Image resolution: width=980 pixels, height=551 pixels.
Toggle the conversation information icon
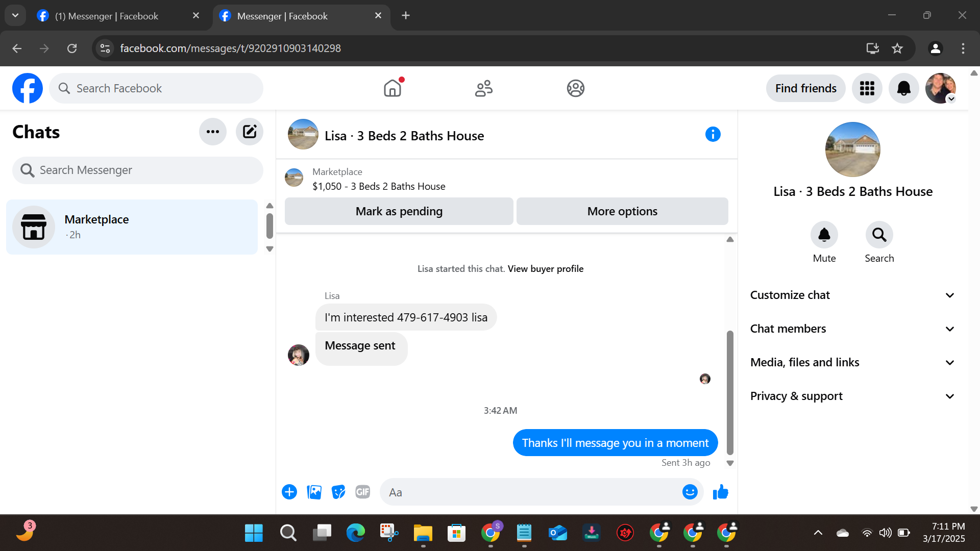(x=713, y=134)
